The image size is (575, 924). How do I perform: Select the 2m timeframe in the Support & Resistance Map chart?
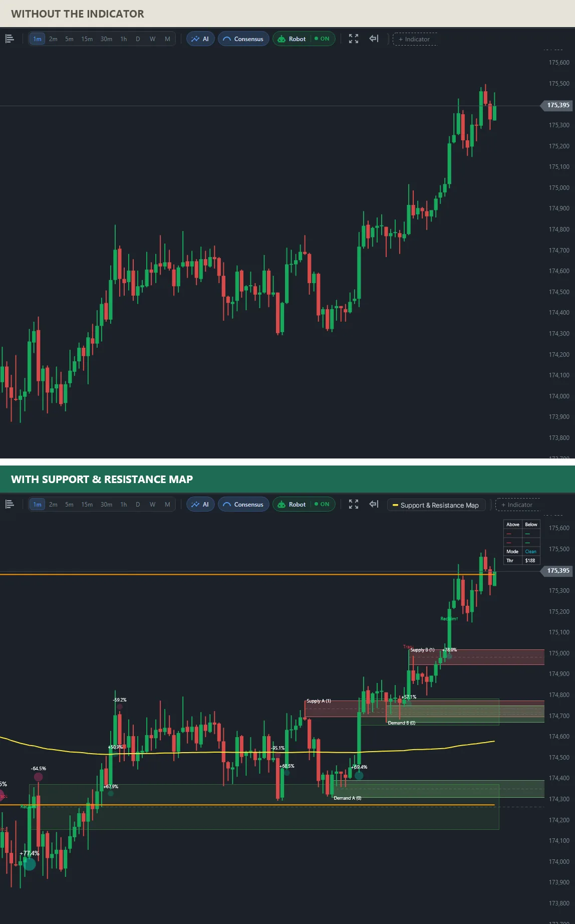pos(53,505)
